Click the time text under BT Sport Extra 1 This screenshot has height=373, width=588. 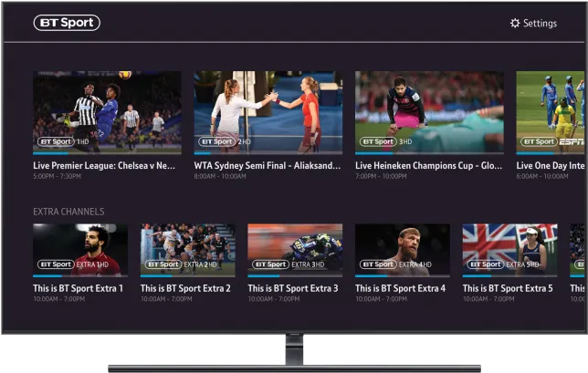[x=58, y=299]
